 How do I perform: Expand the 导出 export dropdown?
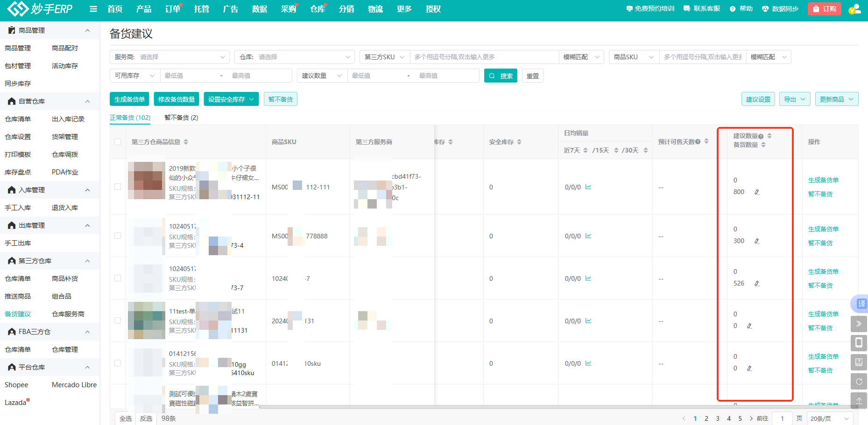click(x=794, y=99)
